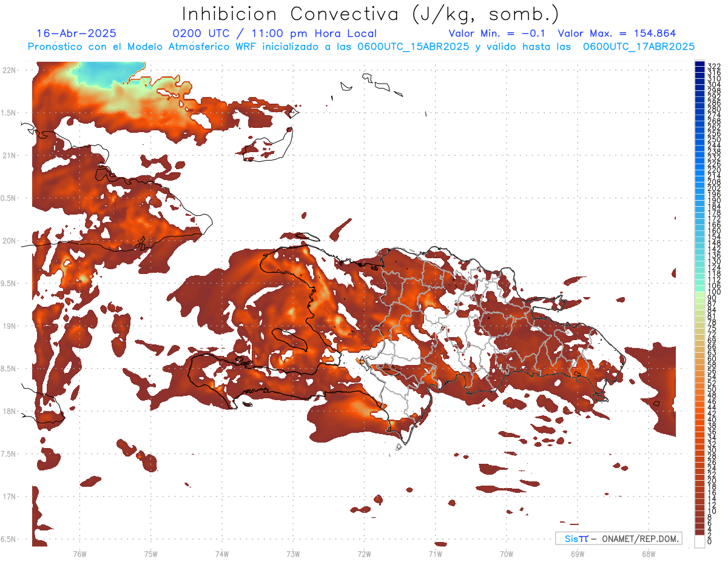Click '0200 UTC / 11:00 pm Hora Local'

pos(275,34)
